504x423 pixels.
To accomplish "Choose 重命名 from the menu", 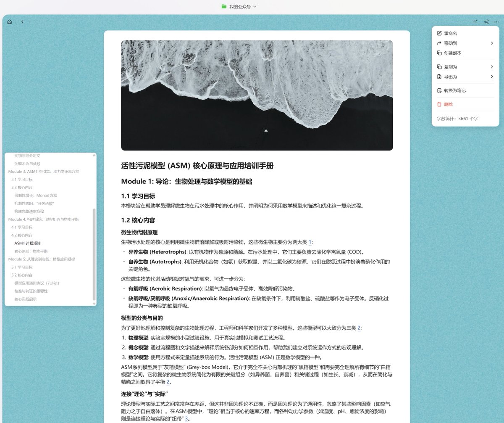I will (x=465, y=33).
